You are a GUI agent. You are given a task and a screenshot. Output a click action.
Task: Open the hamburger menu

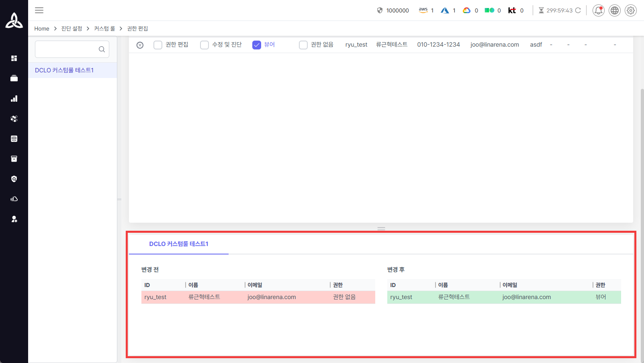pyautogui.click(x=39, y=10)
